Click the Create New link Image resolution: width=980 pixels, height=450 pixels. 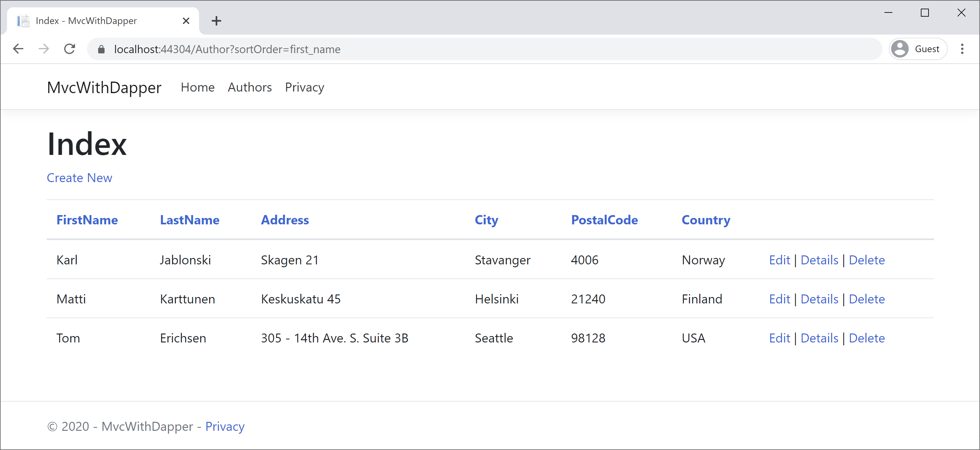(79, 178)
